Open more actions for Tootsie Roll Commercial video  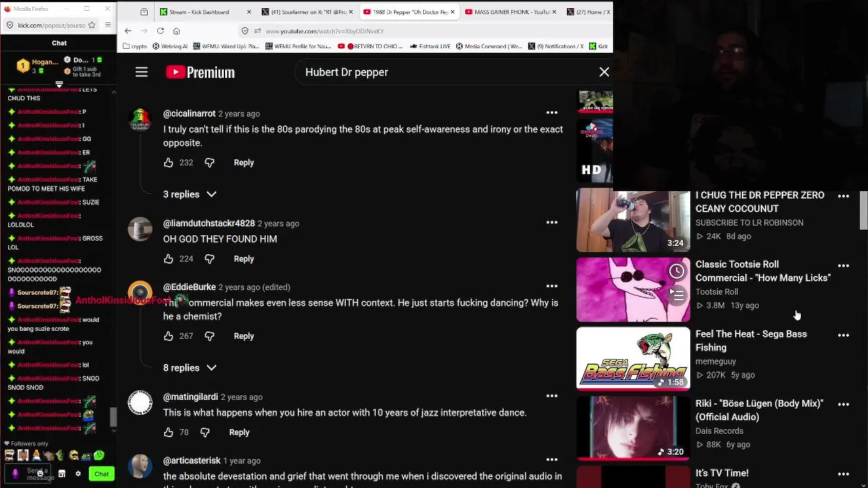pyautogui.click(x=844, y=266)
